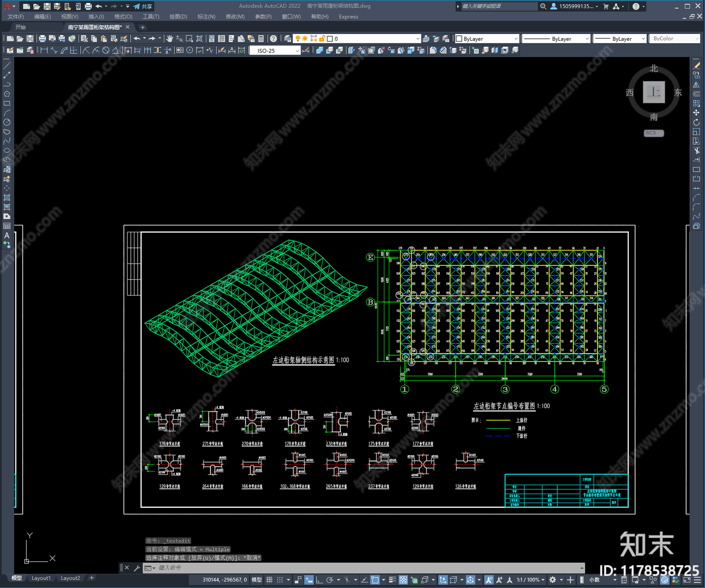Toggle snap mode in status bar
The width and height of the screenshot is (705, 588).
[x=280, y=580]
